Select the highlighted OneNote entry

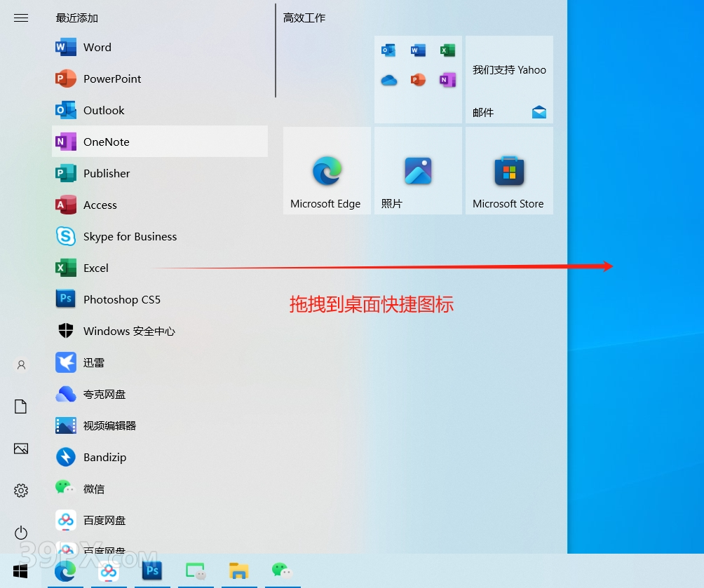point(159,142)
